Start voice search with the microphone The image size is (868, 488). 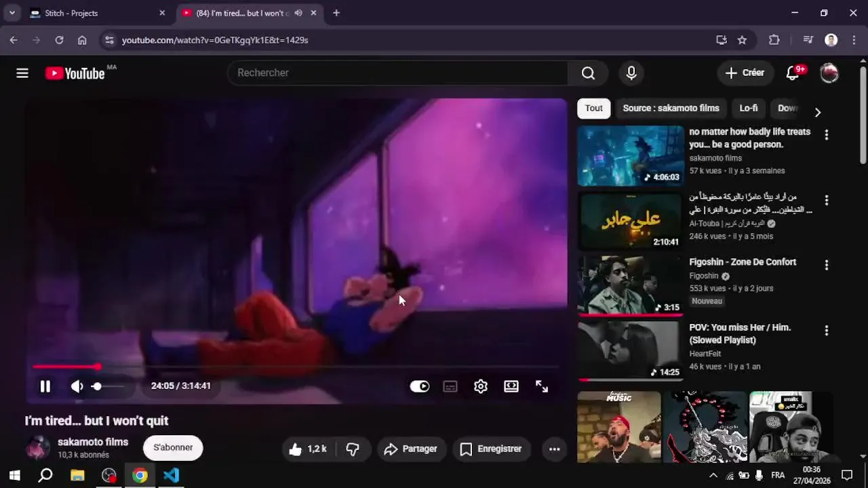[631, 73]
